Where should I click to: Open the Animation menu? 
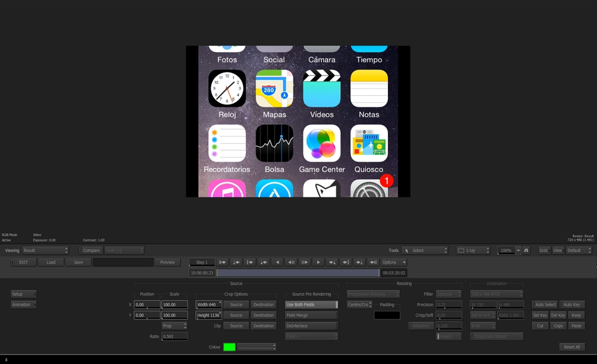(x=23, y=305)
